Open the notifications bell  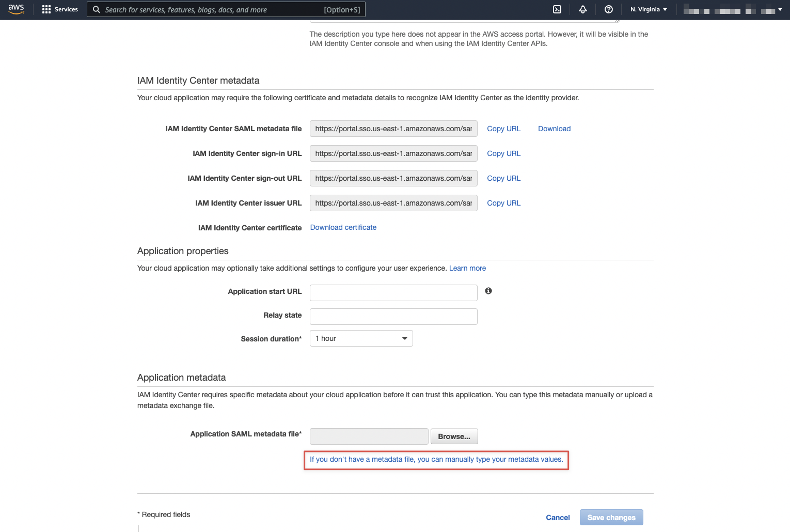(x=583, y=9)
